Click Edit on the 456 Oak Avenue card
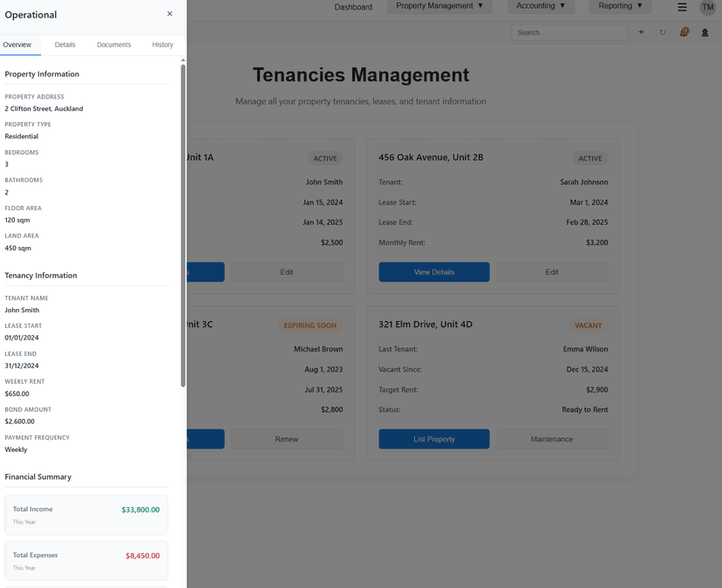722x588 pixels. pyautogui.click(x=552, y=272)
